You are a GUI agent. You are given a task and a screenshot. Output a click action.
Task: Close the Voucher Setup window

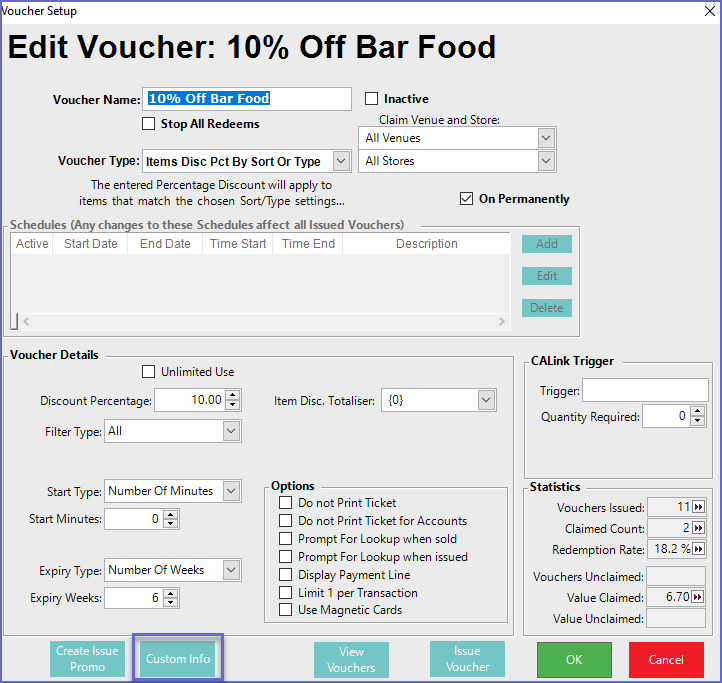coord(707,11)
